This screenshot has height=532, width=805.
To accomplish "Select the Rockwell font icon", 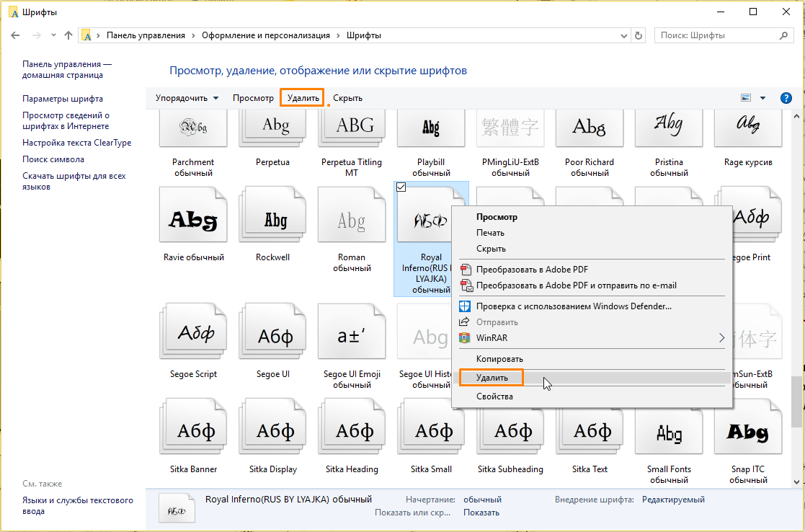I will pos(272,214).
